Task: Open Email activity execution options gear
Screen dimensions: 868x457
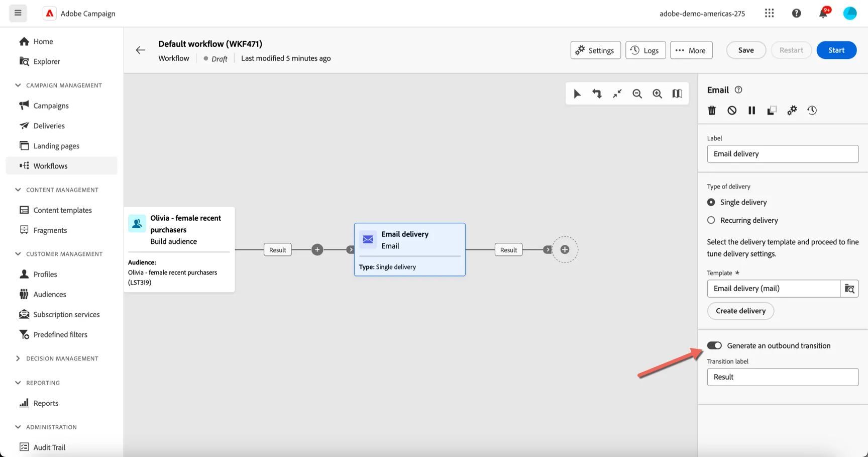Action: (792, 110)
